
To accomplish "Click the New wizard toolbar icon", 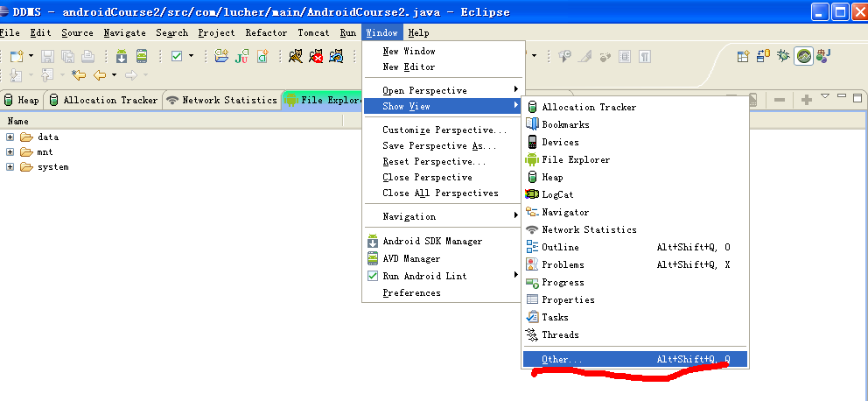I will click(x=17, y=56).
